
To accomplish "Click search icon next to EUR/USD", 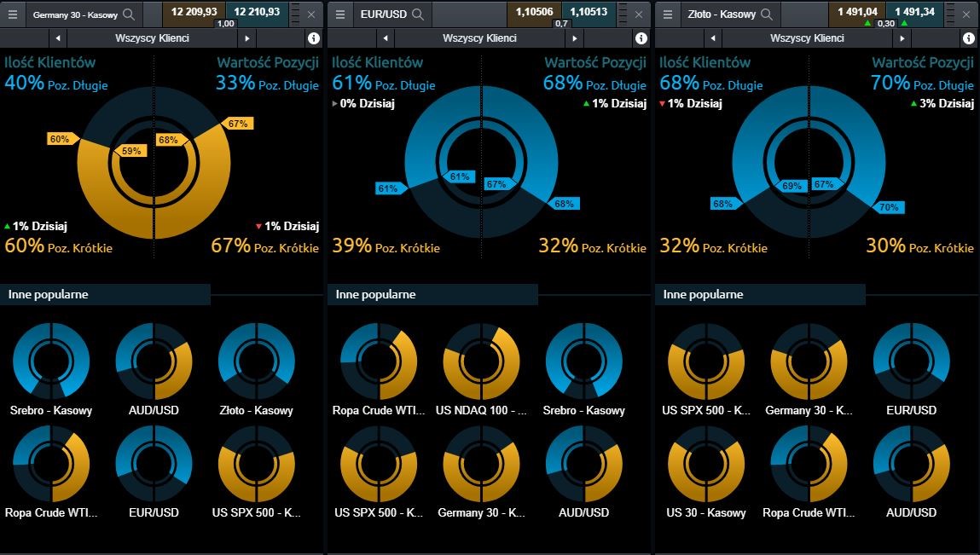I will pos(418,14).
